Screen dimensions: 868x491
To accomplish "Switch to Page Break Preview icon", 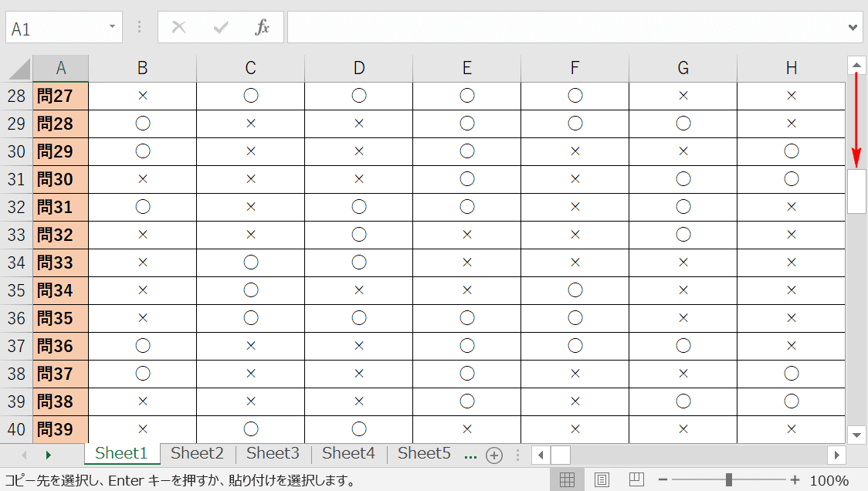I will point(636,479).
